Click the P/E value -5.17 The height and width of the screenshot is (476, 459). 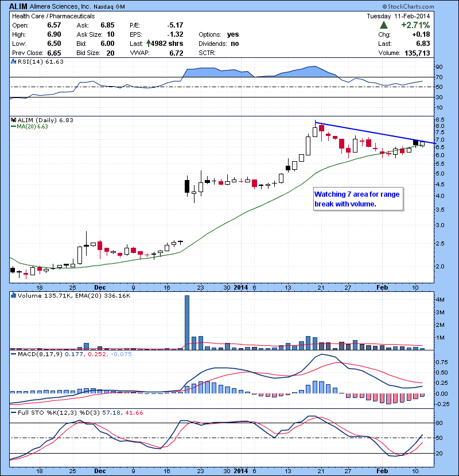pyautogui.click(x=175, y=25)
